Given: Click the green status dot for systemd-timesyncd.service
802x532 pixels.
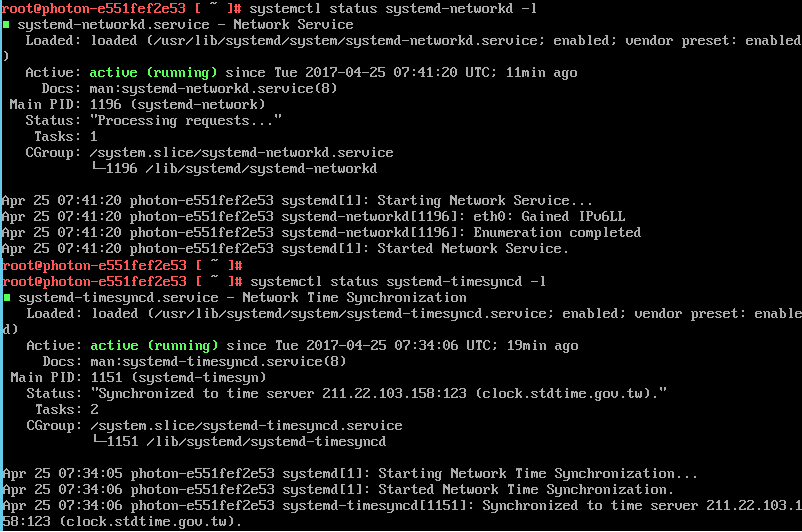Looking at the screenshot, I should coord(7,297).
